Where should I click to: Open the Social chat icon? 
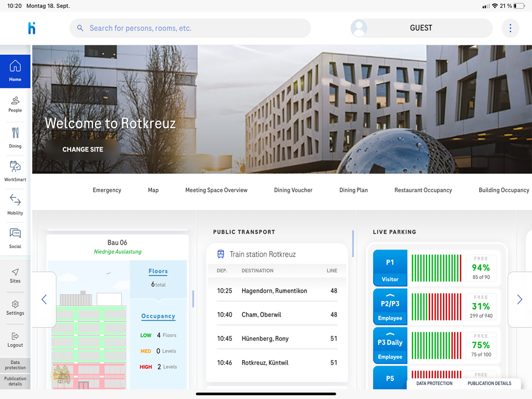point(15,233)
